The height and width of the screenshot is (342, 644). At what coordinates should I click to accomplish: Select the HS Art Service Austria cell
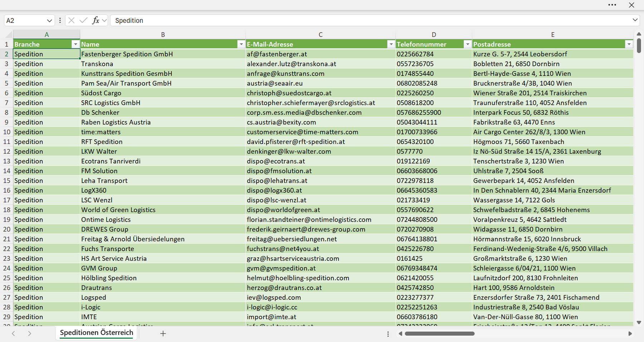click(x=163, y=259)
